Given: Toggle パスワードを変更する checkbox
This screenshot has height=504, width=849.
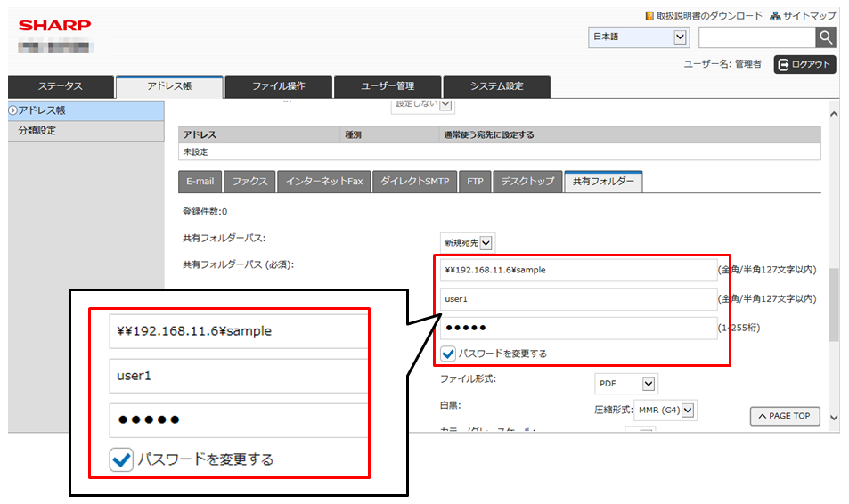Looking at the screenshot, I should (448, 354).
